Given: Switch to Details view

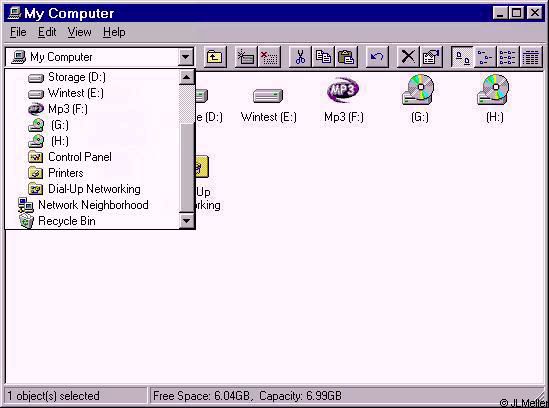Looking at the screenshot, I should point(531,57).
